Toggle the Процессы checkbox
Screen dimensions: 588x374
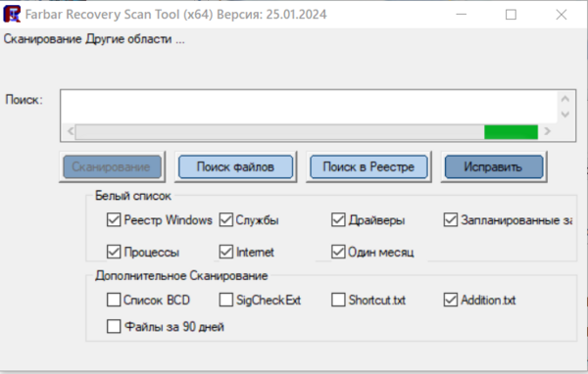114,252
